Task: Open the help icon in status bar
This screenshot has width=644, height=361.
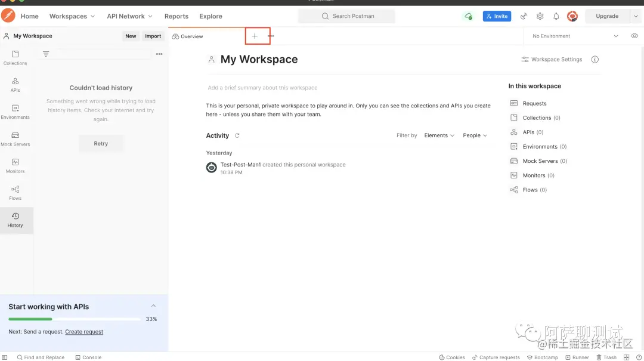Action: [x=639, y=357]
